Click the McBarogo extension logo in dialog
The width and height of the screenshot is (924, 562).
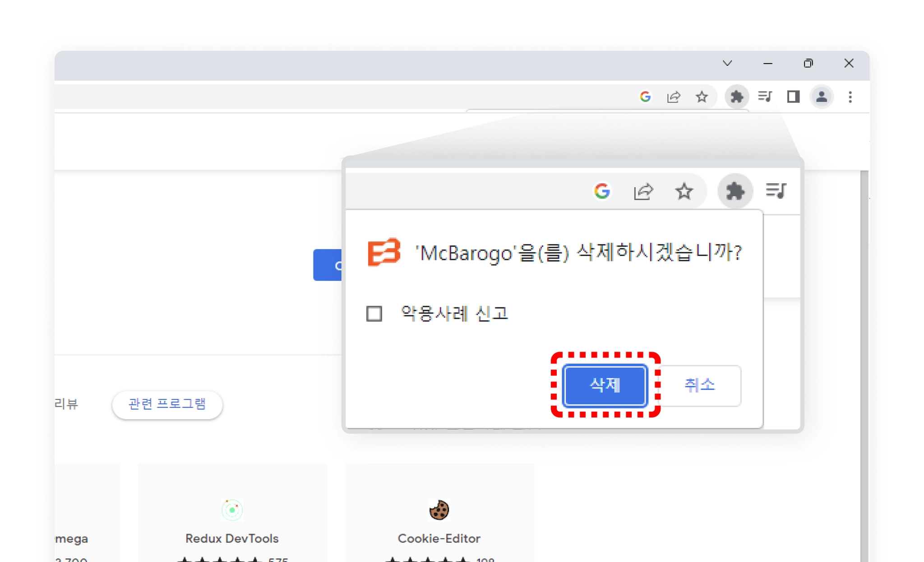(383, 252)
